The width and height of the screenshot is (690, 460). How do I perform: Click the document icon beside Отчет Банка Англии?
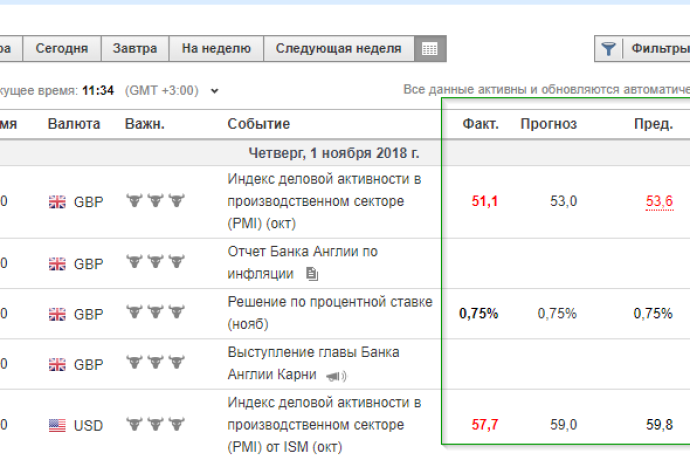tap(312, 274)
